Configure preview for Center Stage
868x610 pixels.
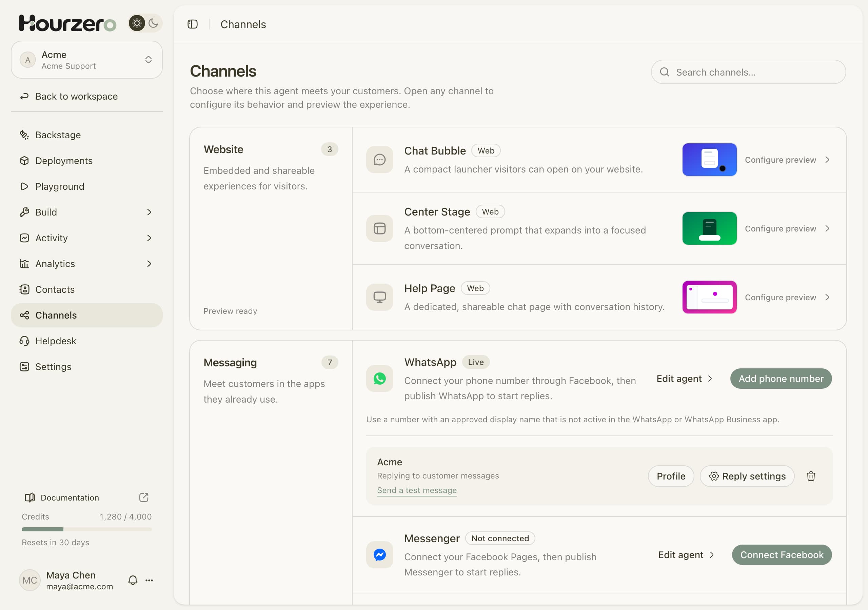(780, 229)
